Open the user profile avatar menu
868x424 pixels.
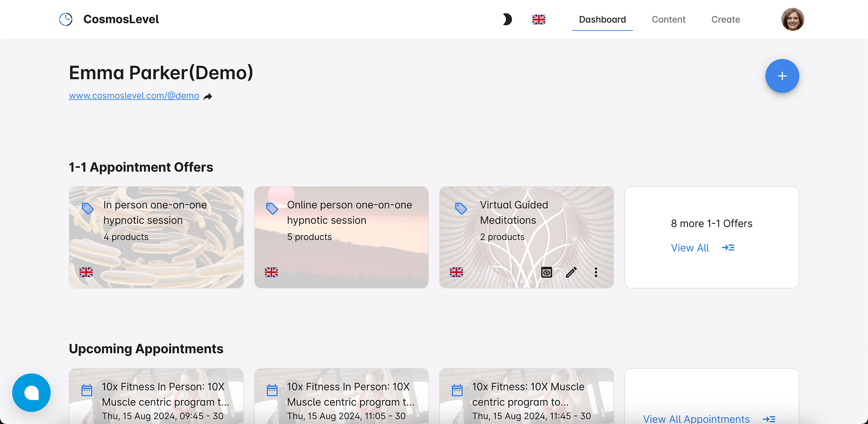(792, 19)
